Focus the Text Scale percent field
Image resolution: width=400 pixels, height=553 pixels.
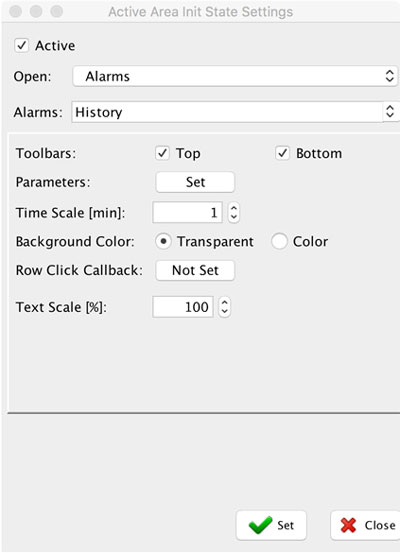coord(183,307)
